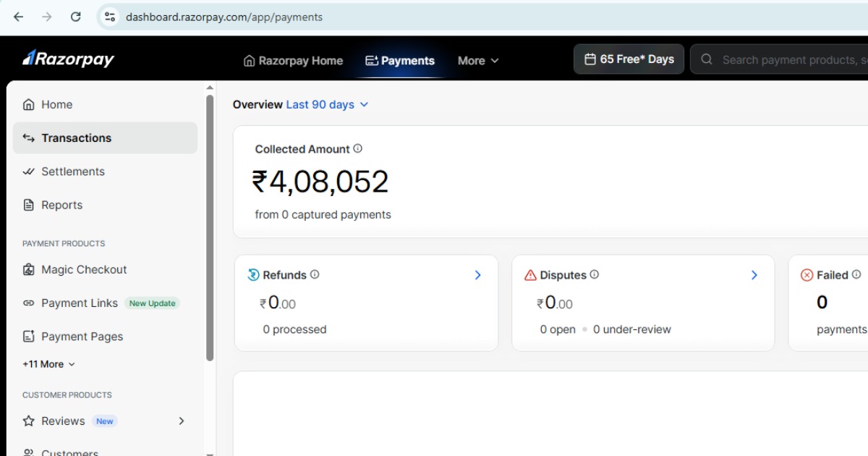Image resolution: width=868 pixels, height=456 pixels.
Task: Click the magnifier icon in search box
Action: tap(707, 59)
